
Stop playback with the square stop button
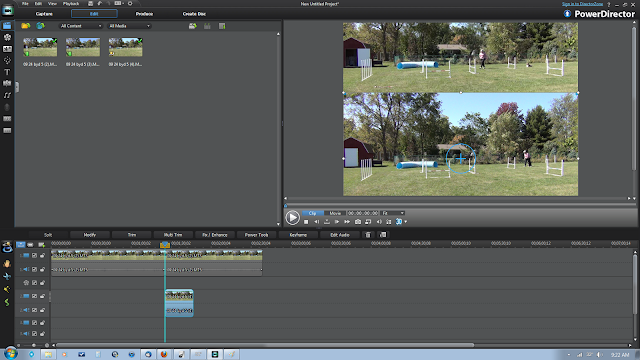pos(306,222)
